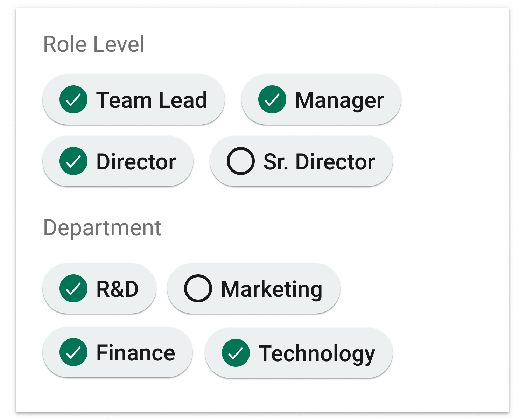Screen dimensions: 525x420
Task: Click the Manager chip's green check icon
Action: [x=272, y=100]
